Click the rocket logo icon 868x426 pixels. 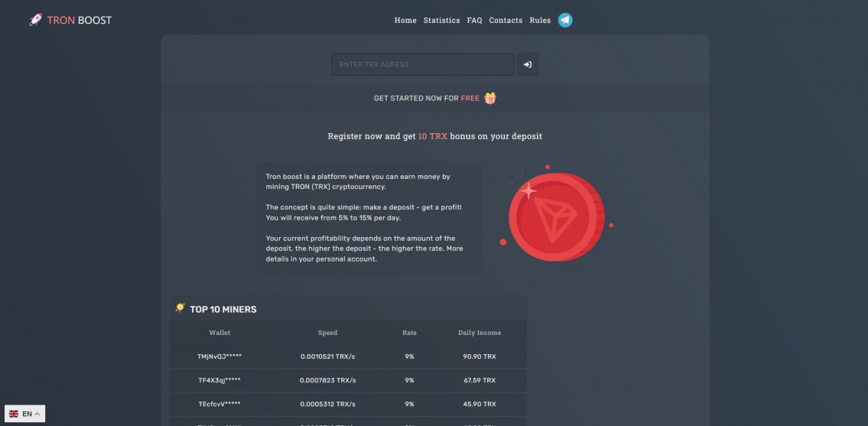tap(35, 20)
